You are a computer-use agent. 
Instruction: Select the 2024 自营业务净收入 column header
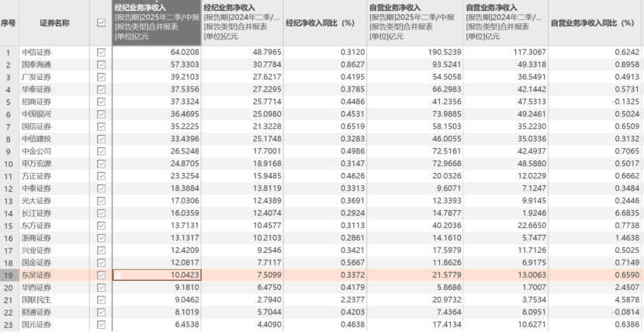pyautogui.click(x=506, y=22)
